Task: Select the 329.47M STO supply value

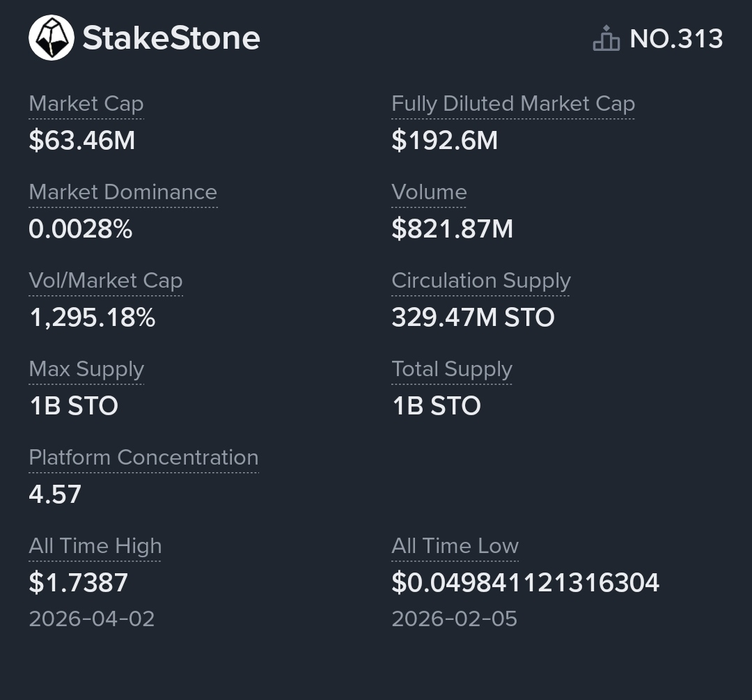Action: pyautogui.click(x=473, y=318)
